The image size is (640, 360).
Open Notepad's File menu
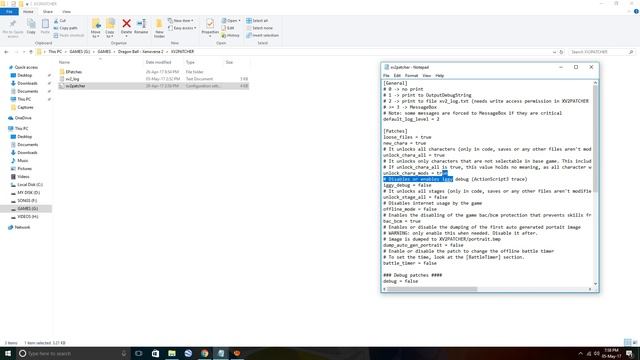(x=386, y=76)
